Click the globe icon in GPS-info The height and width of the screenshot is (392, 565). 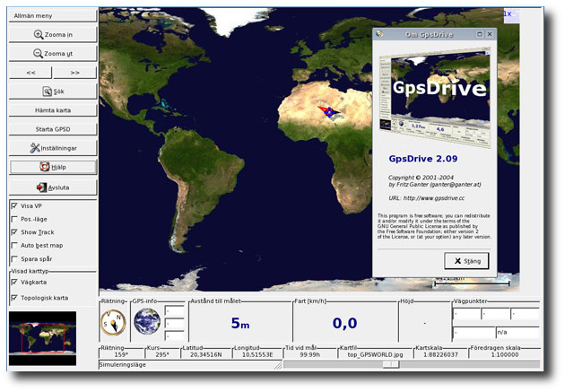(147, 321)
